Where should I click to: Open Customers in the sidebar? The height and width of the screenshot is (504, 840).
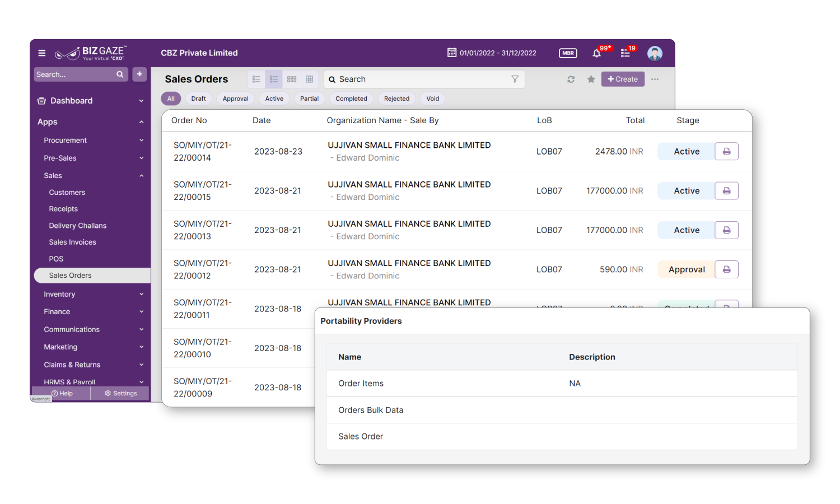67,193
